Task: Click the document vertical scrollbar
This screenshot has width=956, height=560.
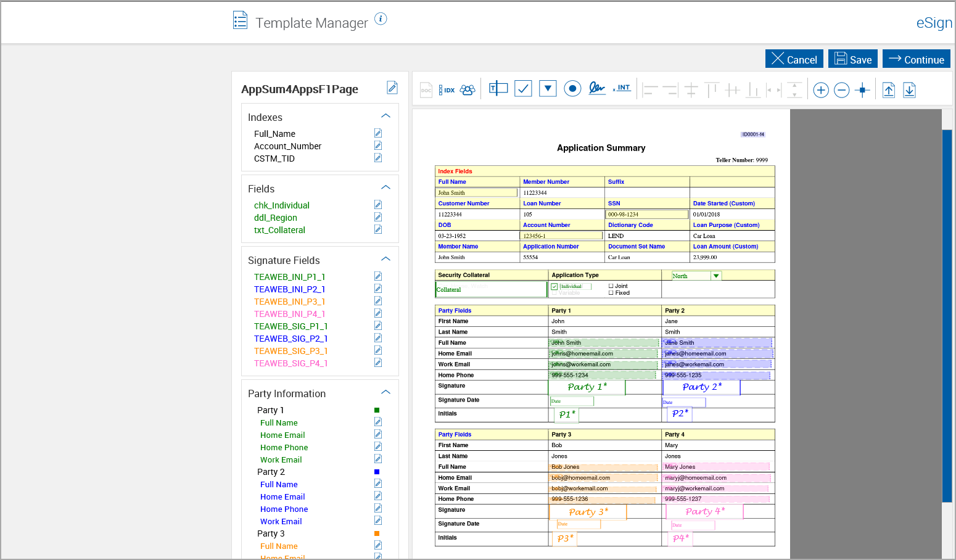Action: coord(947,316)
